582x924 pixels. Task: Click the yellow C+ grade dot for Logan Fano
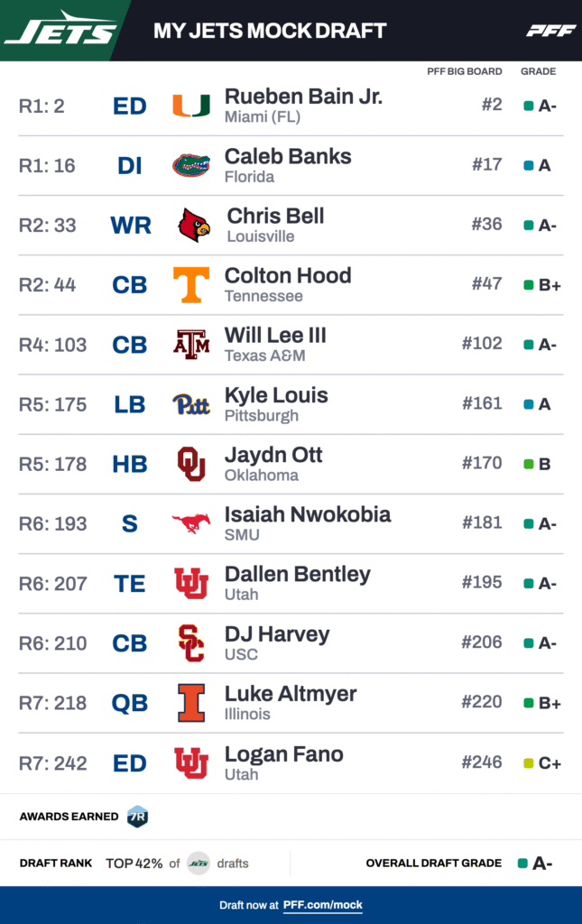click(x=529, y=763)
